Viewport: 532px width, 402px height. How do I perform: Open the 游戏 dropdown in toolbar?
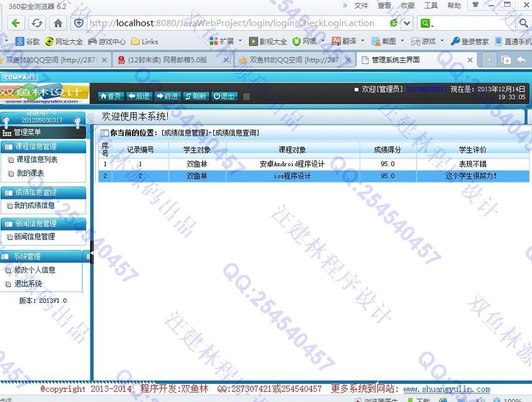(428, 41)
